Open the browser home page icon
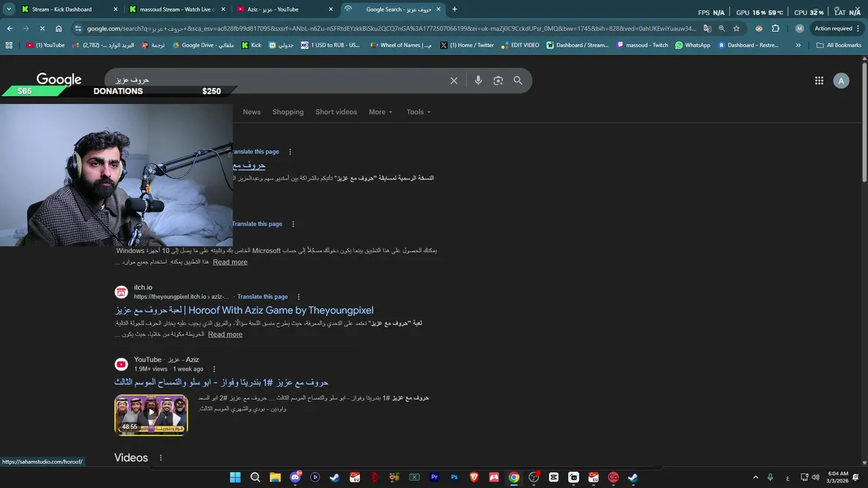This screenshot has width=868, height=488. pos(59,28)
